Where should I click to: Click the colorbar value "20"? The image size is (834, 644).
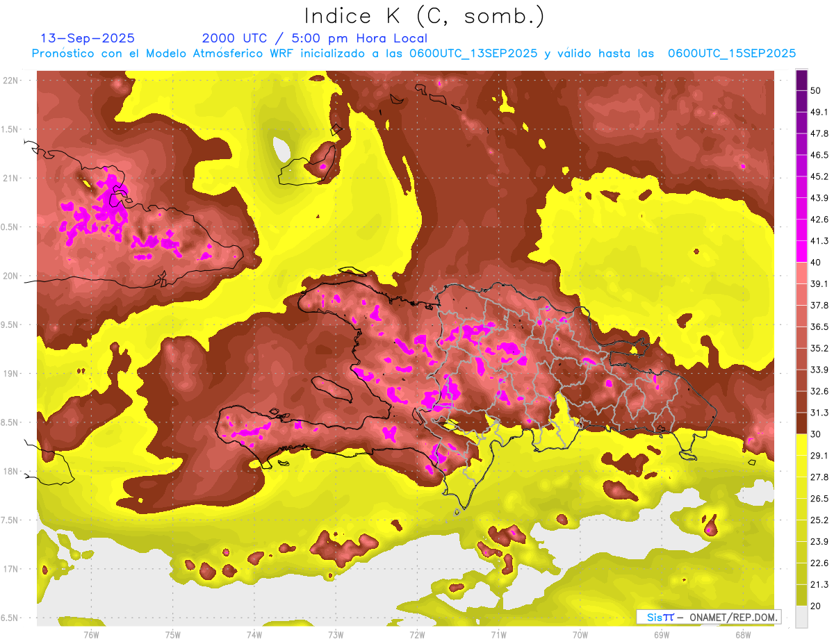816,606
